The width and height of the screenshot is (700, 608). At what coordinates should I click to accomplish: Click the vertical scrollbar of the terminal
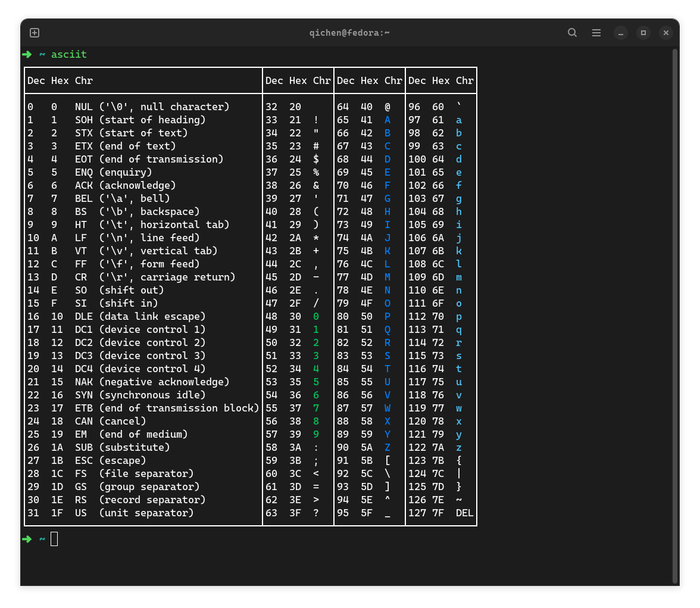point(676,315)
